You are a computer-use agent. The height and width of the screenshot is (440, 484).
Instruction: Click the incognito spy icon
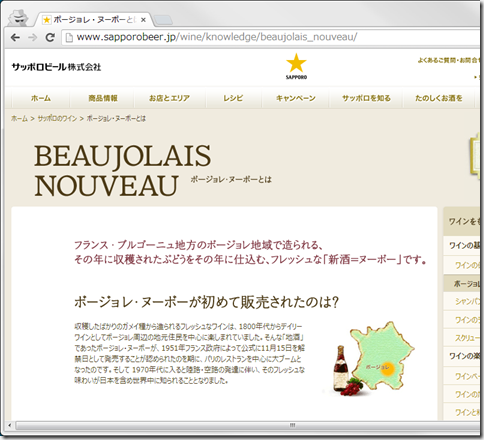point(18,18)
